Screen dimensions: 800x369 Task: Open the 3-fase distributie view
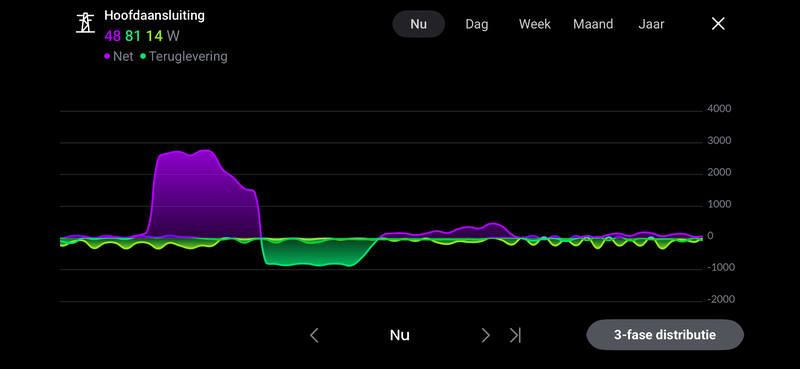(x=665, y=335)
